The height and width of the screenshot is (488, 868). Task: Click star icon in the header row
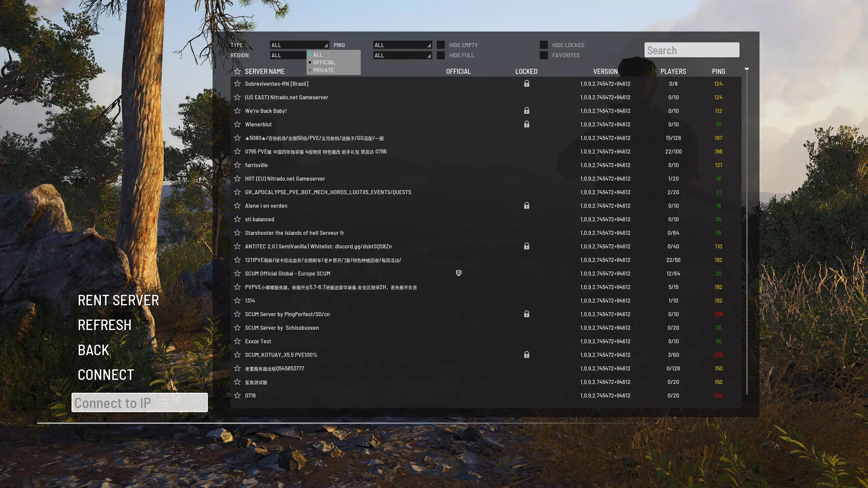237,72
